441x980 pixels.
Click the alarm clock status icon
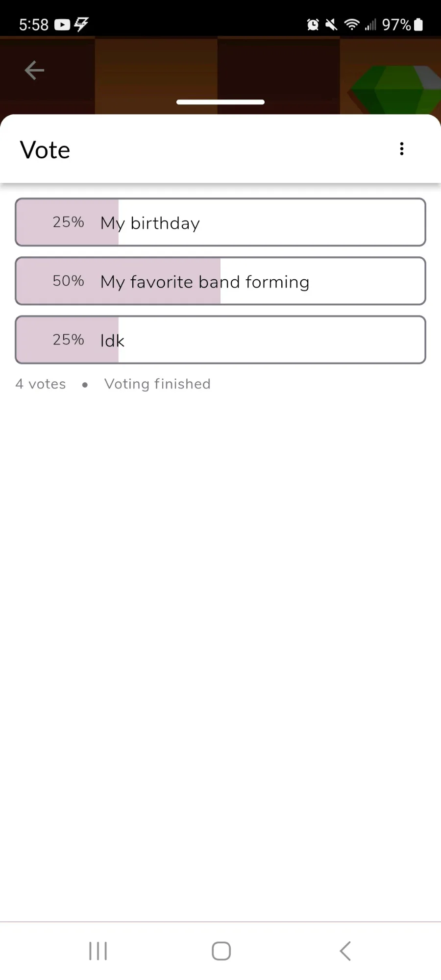click(x=313, y=24)
